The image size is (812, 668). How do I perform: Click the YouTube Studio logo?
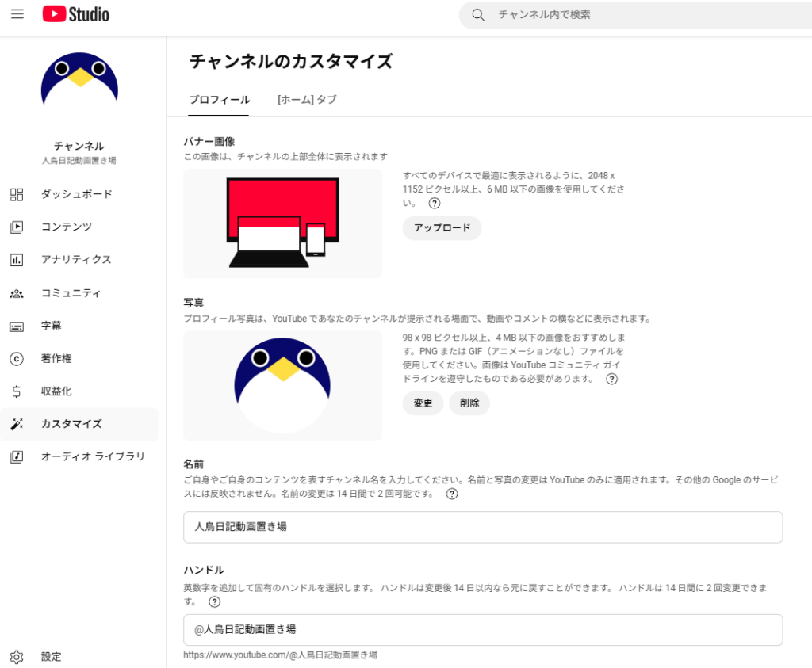pyautogui.click(x=76, y=14)
